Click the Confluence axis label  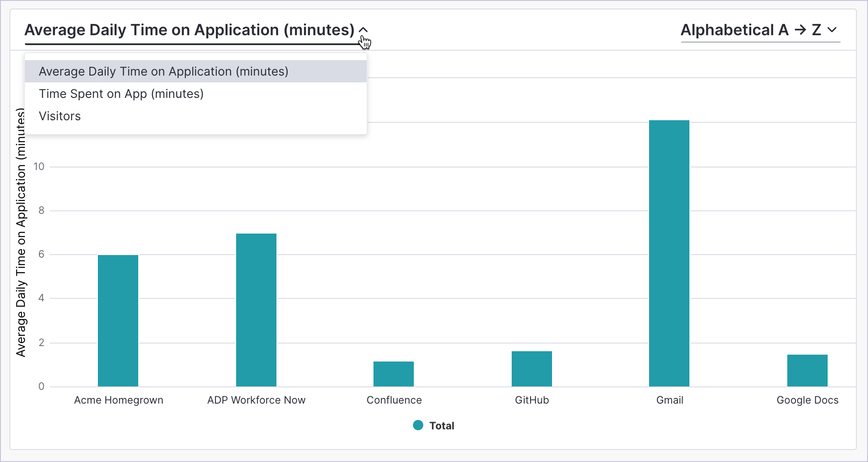(394, 400)
